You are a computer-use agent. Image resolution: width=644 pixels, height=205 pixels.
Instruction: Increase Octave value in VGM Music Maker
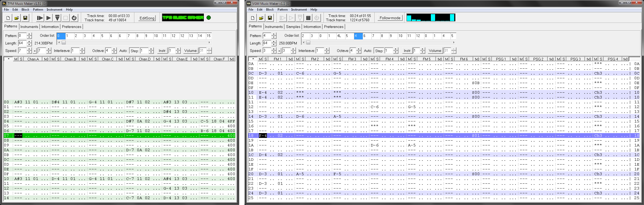359,49
